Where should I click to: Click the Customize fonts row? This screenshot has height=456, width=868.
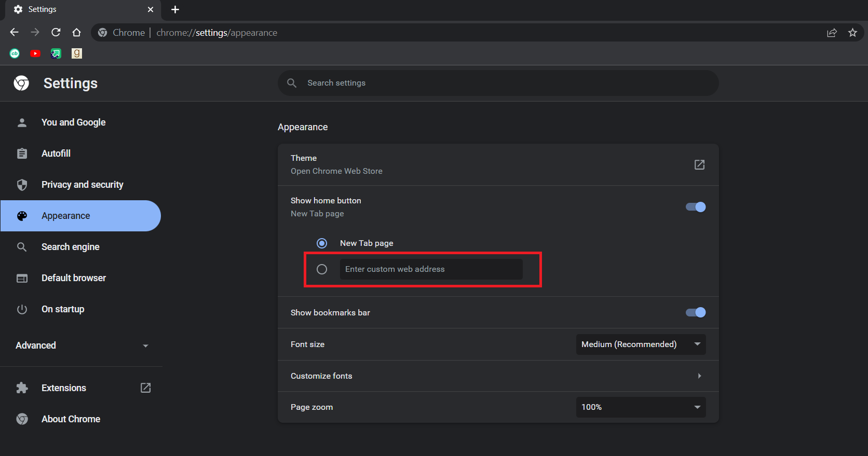pos(498,376)
